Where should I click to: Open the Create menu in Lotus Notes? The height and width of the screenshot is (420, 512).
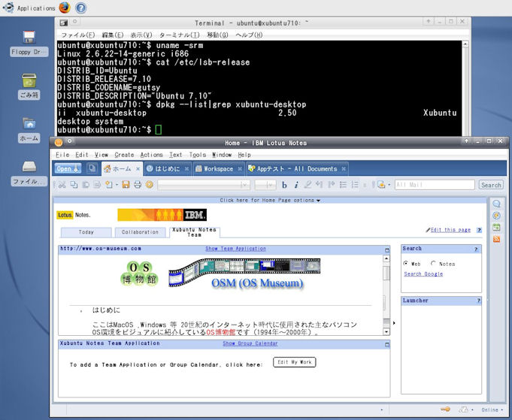[x=124, y=155]
